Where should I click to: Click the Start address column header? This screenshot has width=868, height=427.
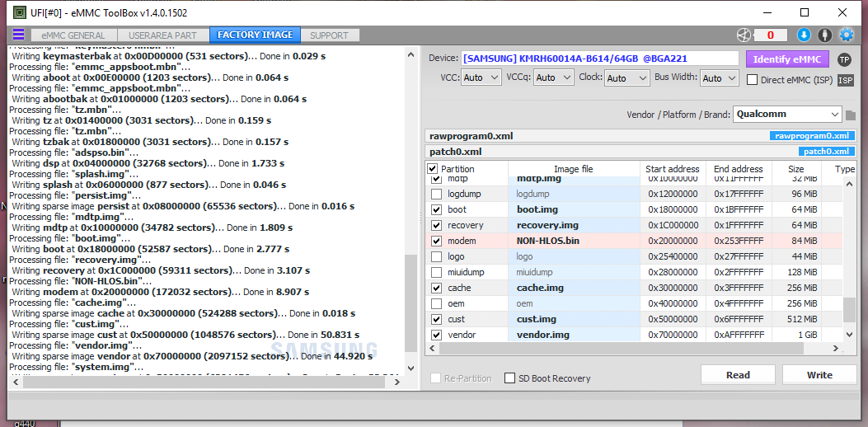tap(673, 169)
